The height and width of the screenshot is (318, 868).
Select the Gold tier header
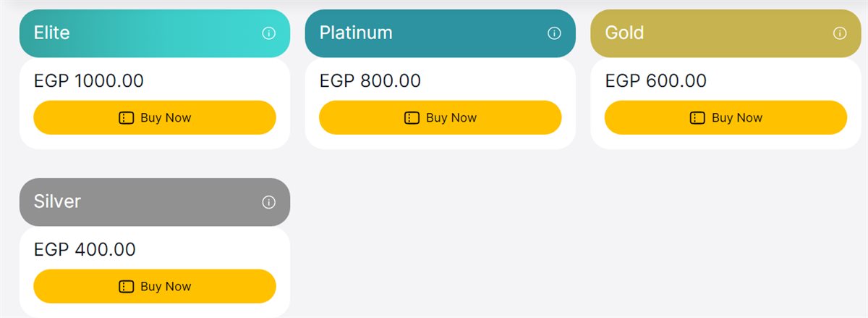(726, 33)
